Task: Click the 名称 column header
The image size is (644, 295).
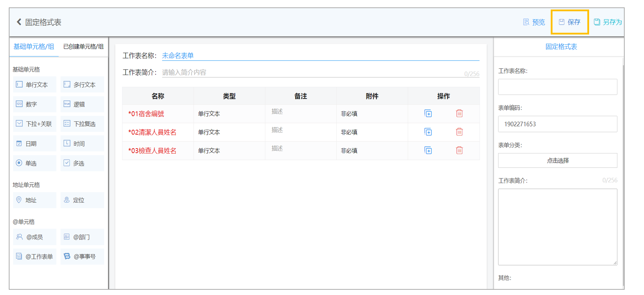Action: coord(158,96)
